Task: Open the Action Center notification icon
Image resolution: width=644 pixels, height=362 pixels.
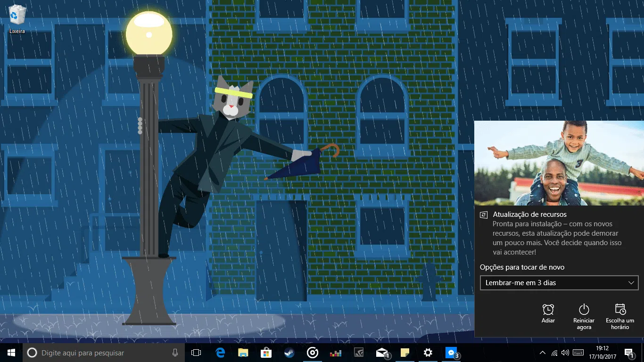Action: [629, 353]
